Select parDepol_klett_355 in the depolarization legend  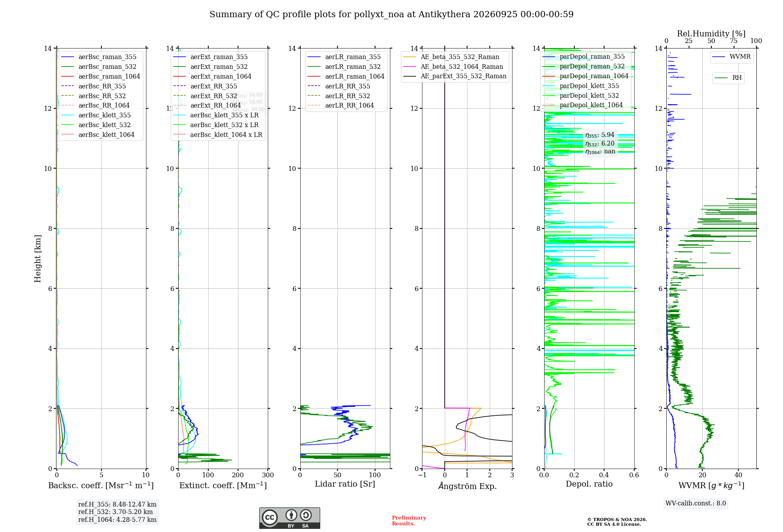(581, 86)
